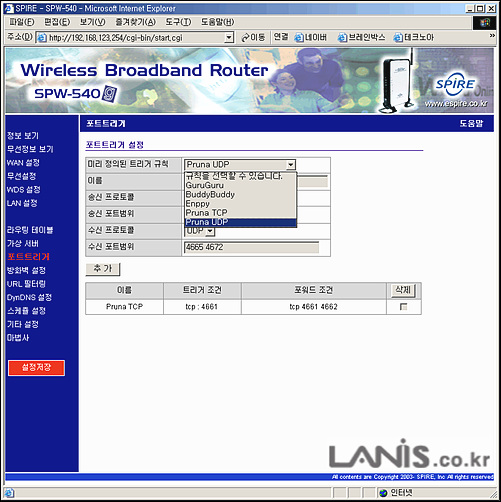501x502 pixels.
Task: Open 스케쥴 설정 in the sidebar
Action: 26,311
